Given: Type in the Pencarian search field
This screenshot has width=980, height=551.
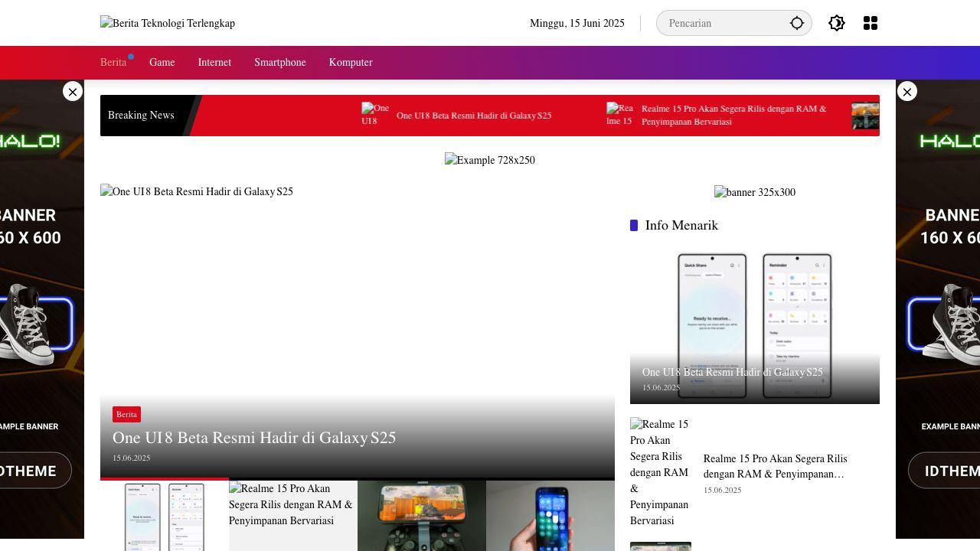Looking at the screenshot, I should [724, 23].
